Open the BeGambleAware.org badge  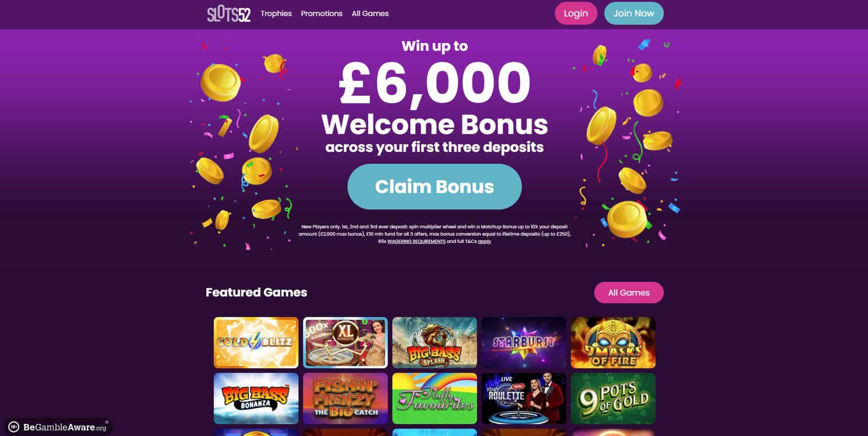[57, 427]
